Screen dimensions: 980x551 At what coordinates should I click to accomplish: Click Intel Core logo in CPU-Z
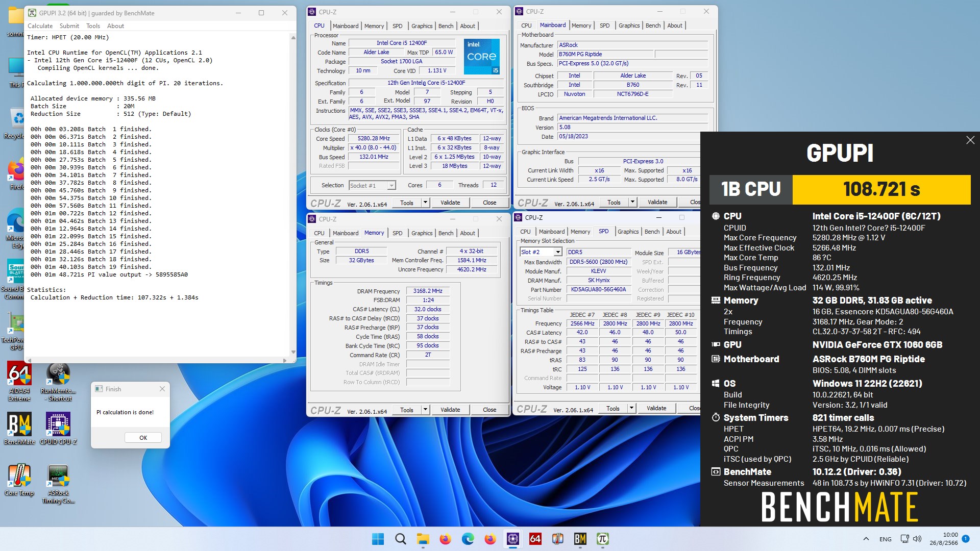(481, 56)
